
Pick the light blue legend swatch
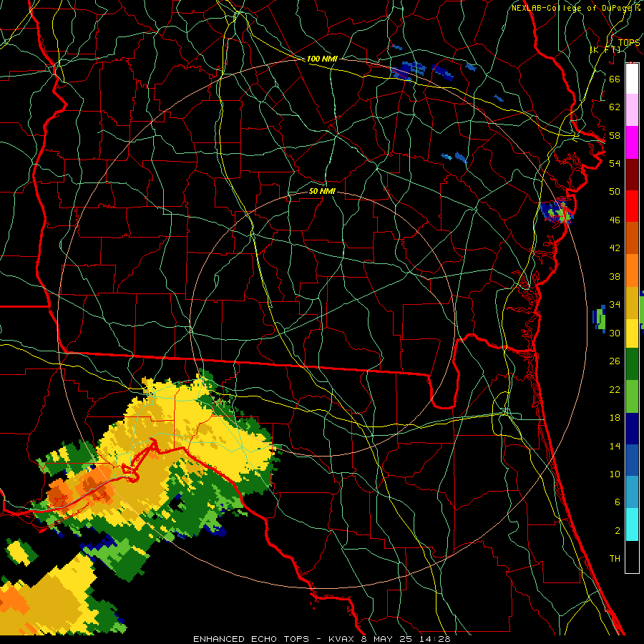tap(632, 492)
